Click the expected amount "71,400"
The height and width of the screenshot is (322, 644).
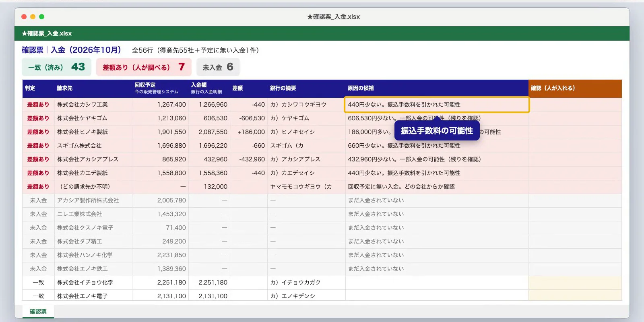click(176, 228)
